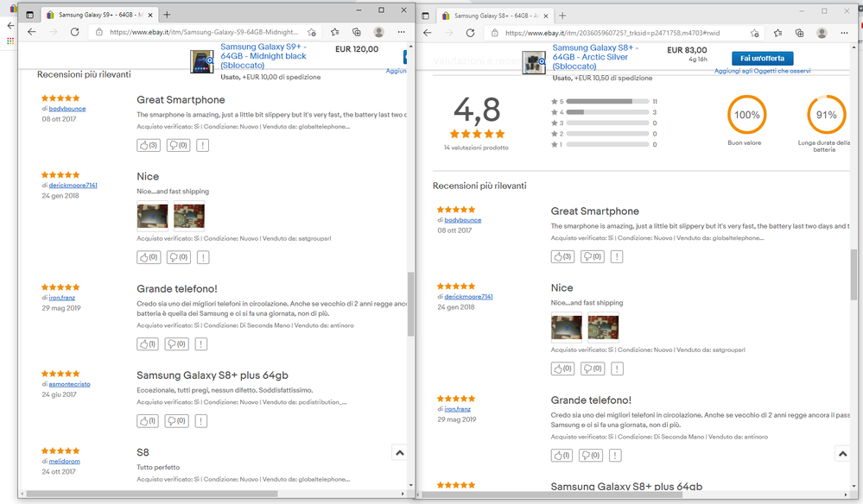Open Samsung Galaxy S9+ Midnight black listing title

click(x=263, y=56)
